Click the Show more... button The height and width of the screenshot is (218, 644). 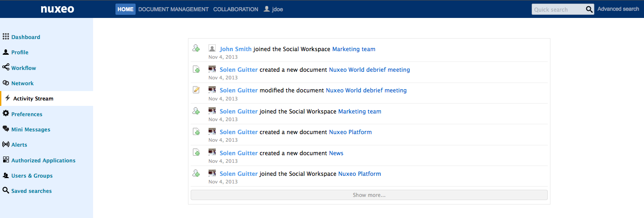point(369,195)
